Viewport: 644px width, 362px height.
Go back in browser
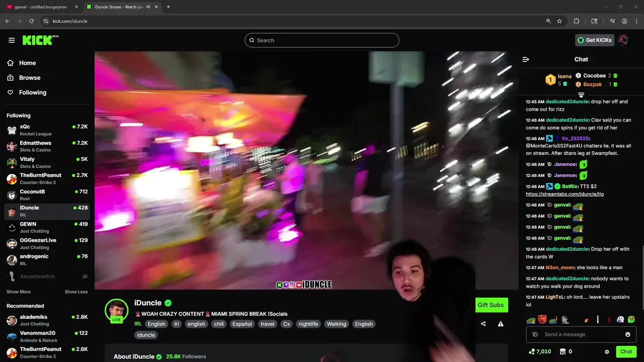(8, 21)
